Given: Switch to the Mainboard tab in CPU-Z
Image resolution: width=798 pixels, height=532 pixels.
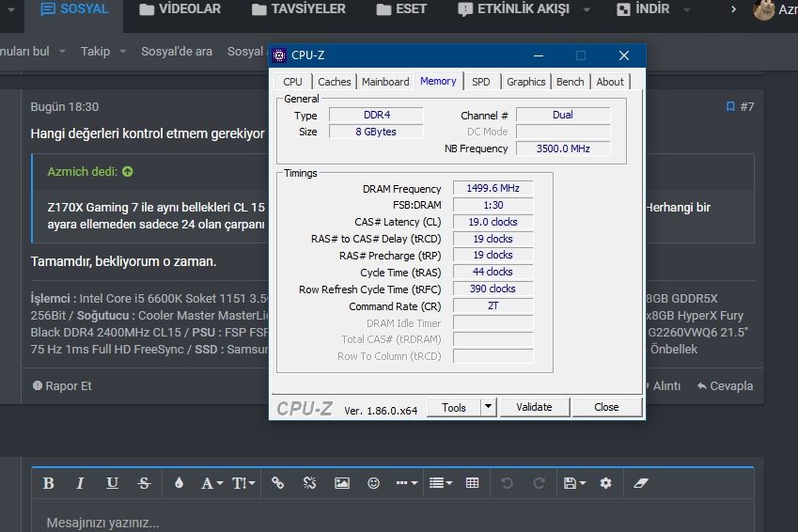Looking at the screenshot, I should pos(385,82).
